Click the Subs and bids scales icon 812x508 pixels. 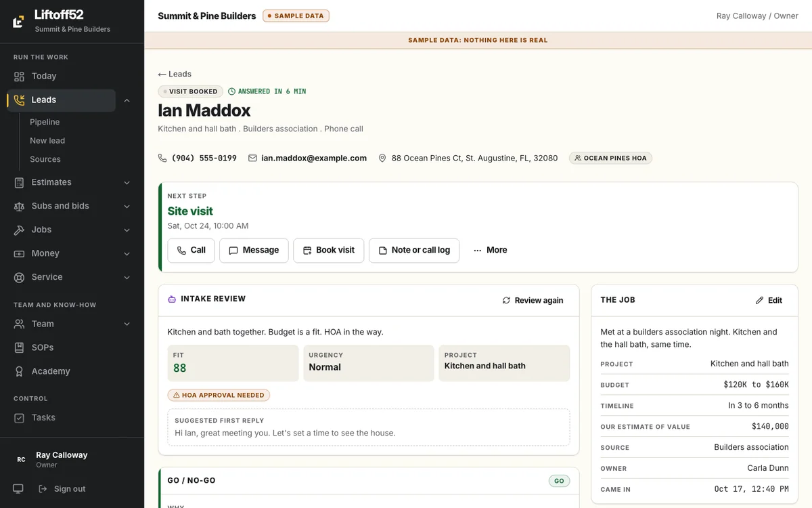coord(19,207)
